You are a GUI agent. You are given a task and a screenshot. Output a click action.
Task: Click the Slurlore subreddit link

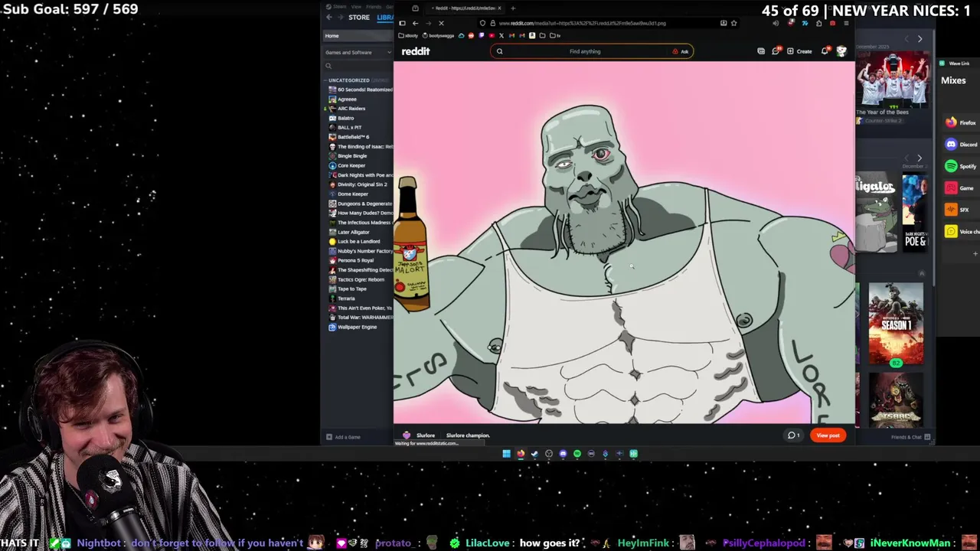click(x=425, y=435)
